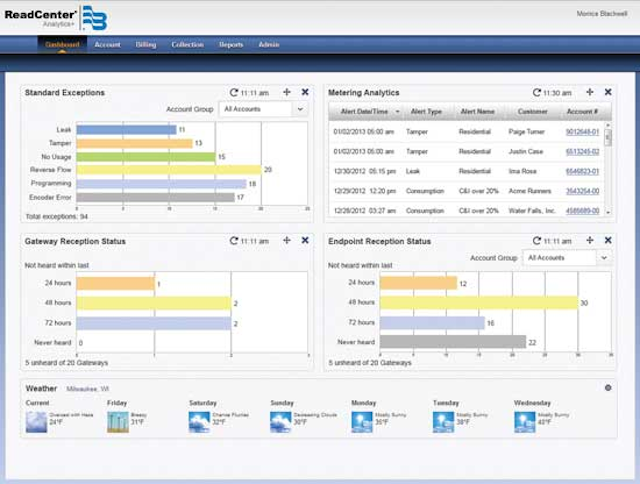
Task: Refresh the Metering Analytics panel
Action: click(x=537, y=93)
